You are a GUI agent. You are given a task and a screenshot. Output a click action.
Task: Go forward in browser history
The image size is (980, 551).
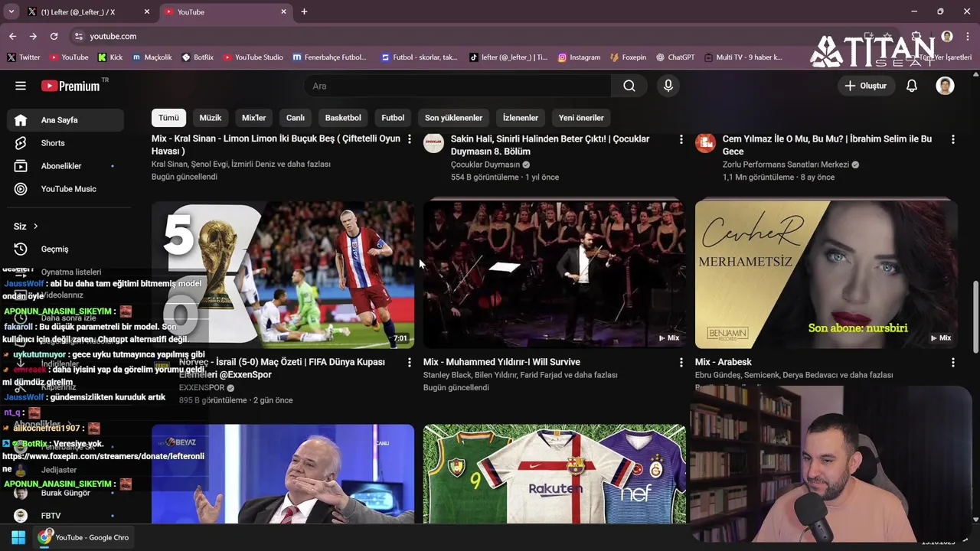point(33,36)
